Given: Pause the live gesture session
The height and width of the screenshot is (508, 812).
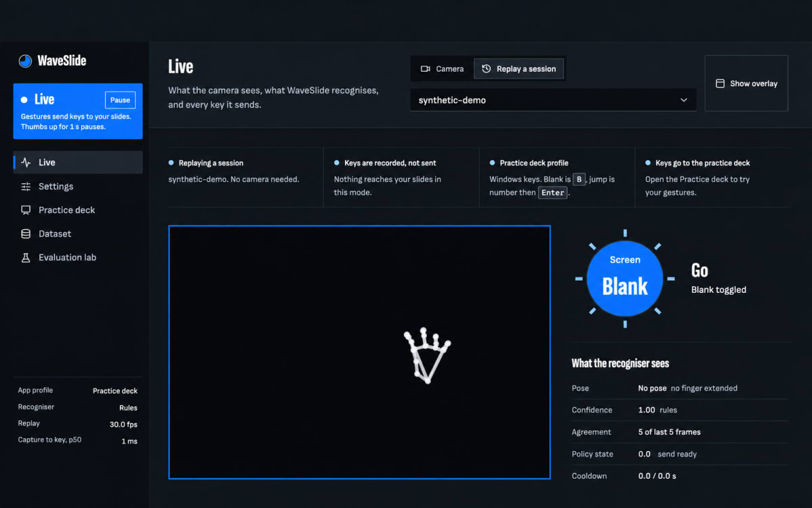Looking at the screenshot, I should tap(120, 100).
